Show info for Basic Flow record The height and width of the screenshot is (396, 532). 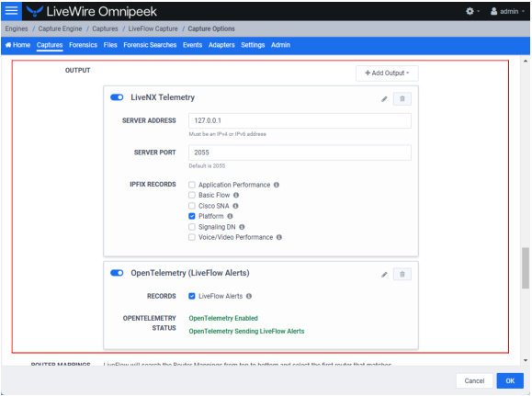coord(236,195)
